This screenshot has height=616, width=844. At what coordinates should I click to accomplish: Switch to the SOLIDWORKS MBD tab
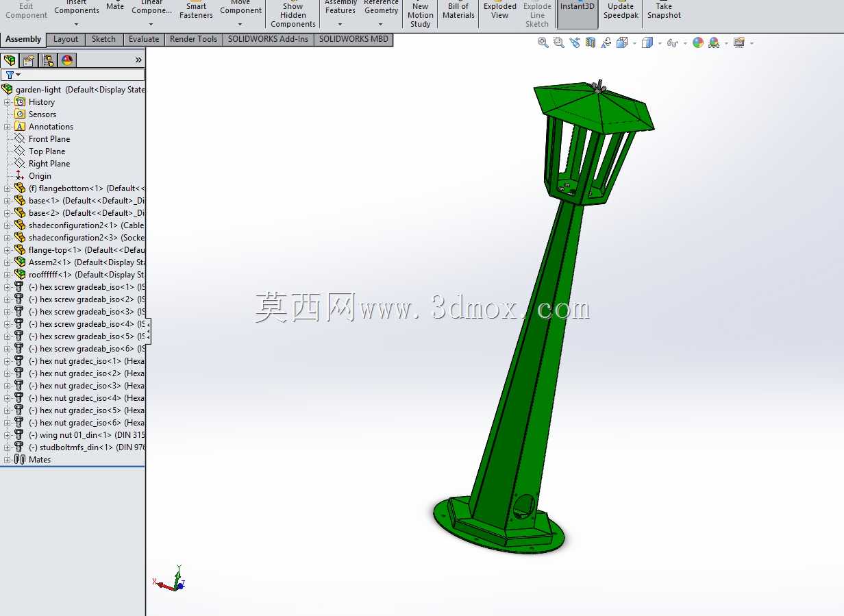353,39
